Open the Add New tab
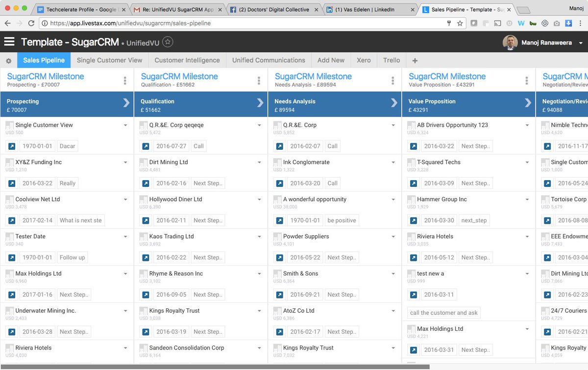 (331, 60)
